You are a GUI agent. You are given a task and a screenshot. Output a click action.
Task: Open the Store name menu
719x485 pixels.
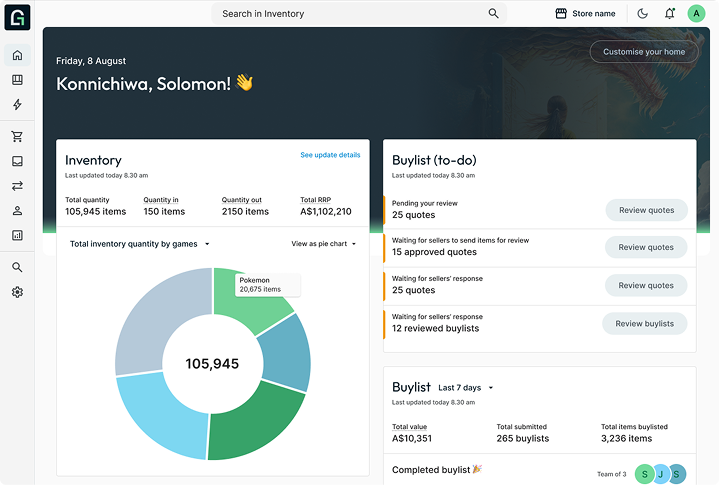(586, 14)
